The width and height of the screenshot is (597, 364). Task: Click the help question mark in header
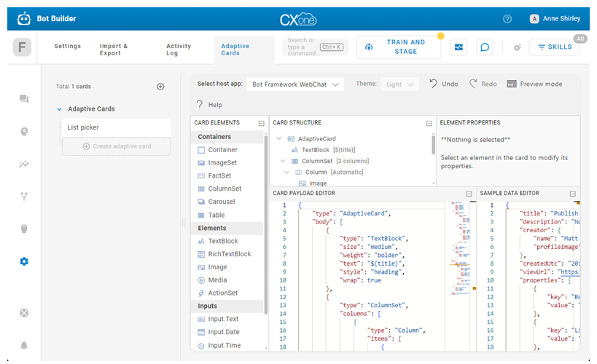coord(507,19)
